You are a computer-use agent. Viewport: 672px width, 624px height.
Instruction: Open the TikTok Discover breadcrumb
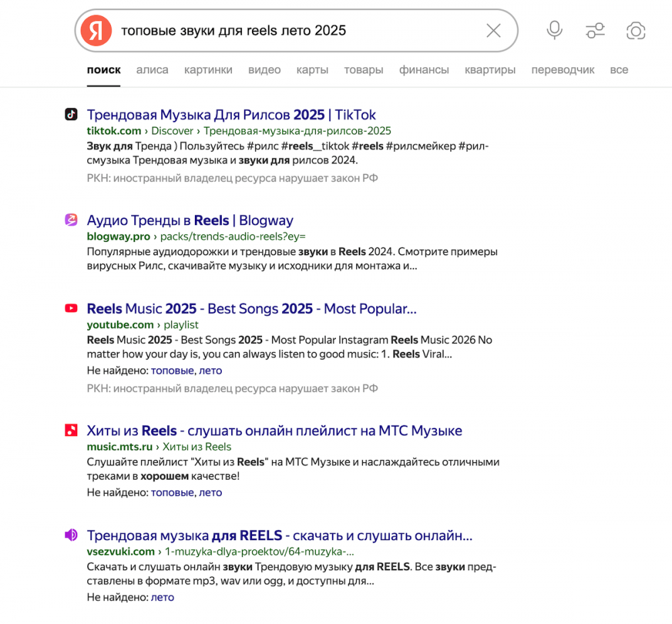[172, 130]
